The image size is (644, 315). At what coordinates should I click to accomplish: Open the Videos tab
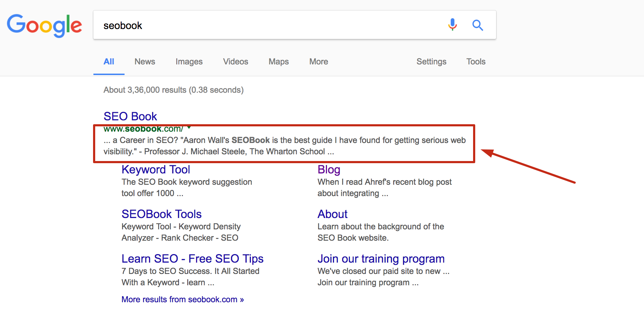pyautogui.click(x=236, y=62)
